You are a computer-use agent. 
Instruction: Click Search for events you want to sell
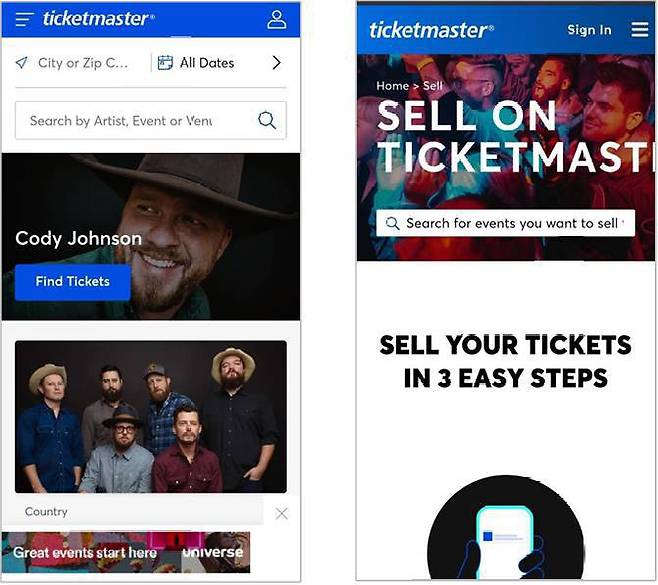coord(505,223)
